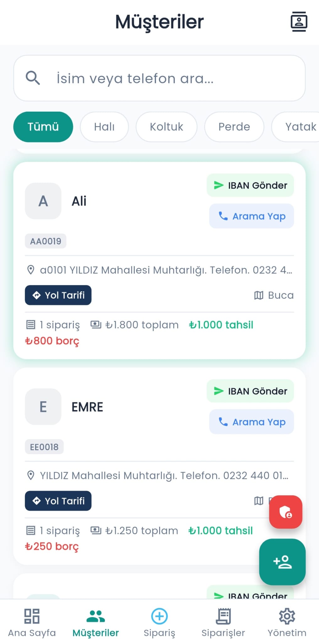Filter customers by Halı
Viewport: 319px width, 644px height.
pyautogui.click(x=104, y=127)
